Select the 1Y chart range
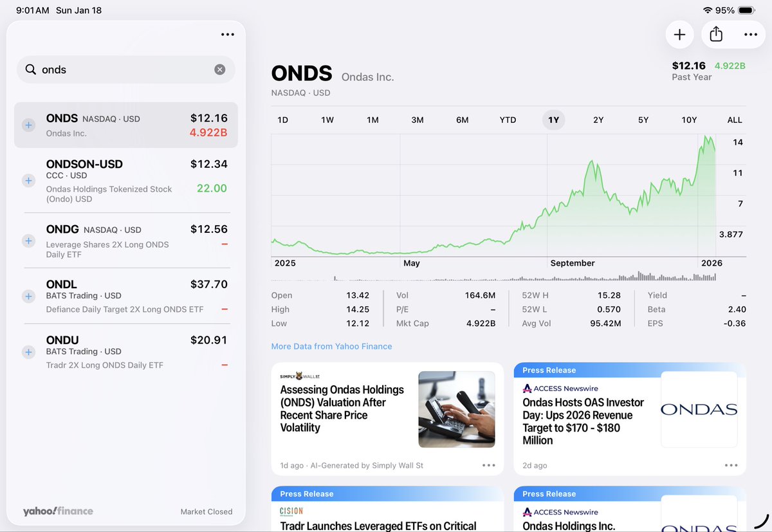772x532 pixels. point(553,120)
